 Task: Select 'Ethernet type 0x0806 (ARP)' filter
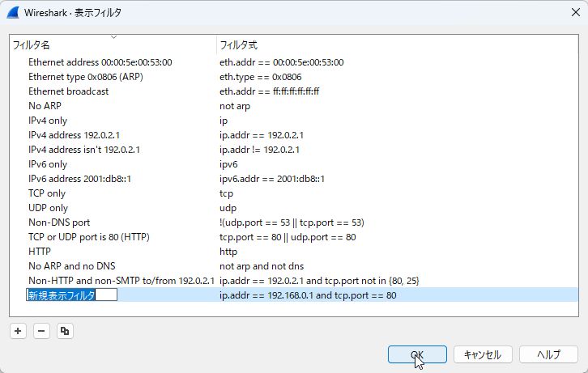[86, 77]
